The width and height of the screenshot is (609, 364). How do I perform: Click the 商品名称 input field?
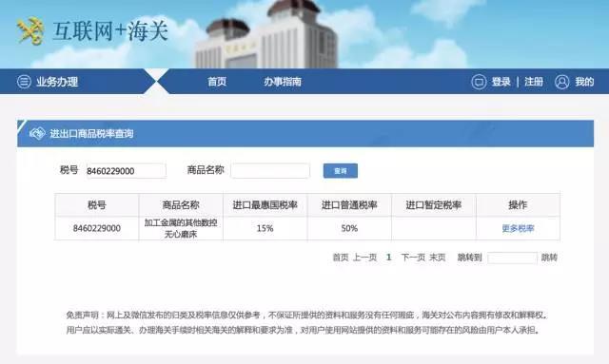[270, 171]
